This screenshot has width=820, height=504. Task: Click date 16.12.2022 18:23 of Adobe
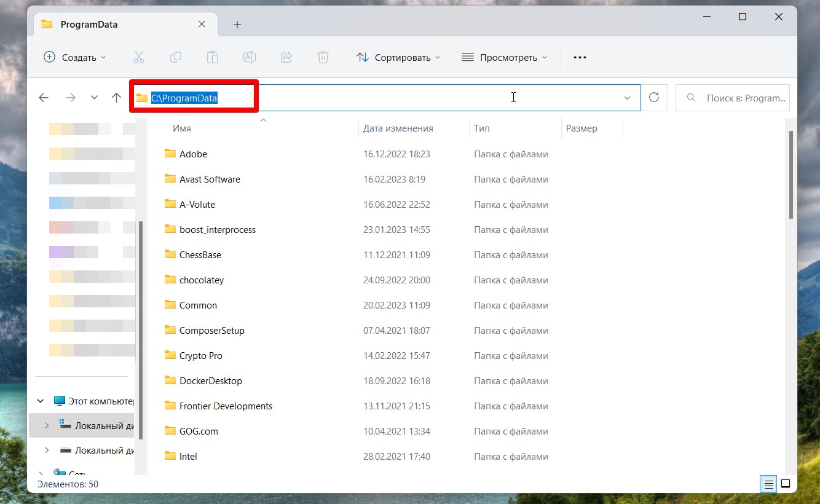click(396, 154)
